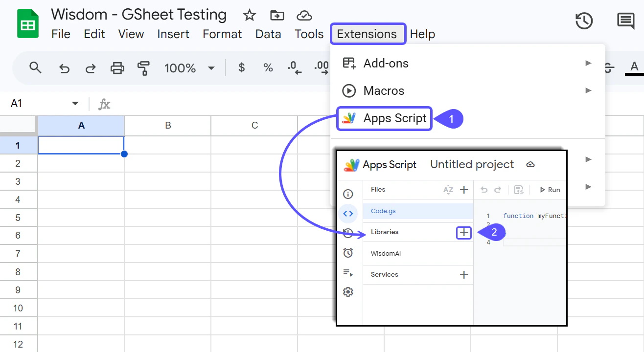This screenshot has height=352, width=644.
Task: Star the Wisdom spreadsheet
Action: [250, 15]
